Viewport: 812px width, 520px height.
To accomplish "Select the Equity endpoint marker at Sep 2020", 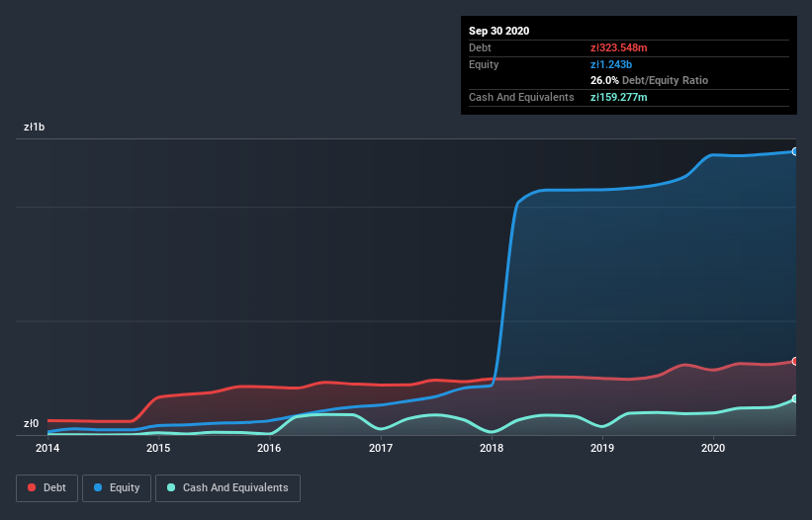I will click(795, 151).
